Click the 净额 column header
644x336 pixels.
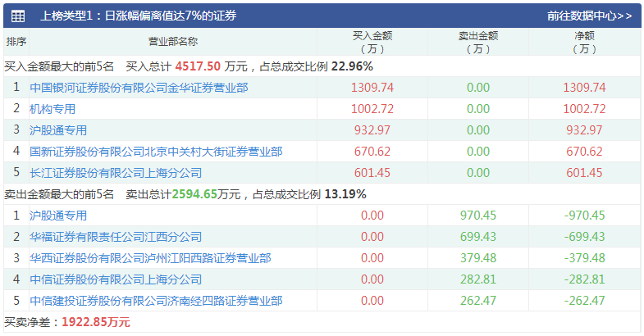tap(584, 42)
